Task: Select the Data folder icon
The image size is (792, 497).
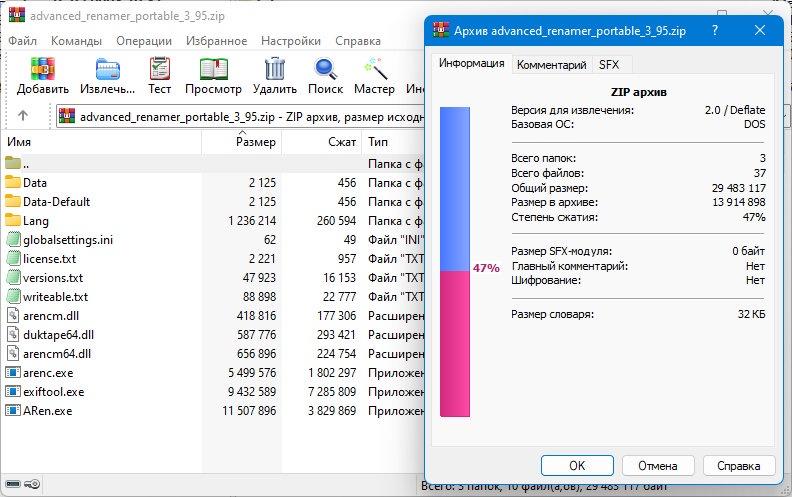Action: (13, 182)
